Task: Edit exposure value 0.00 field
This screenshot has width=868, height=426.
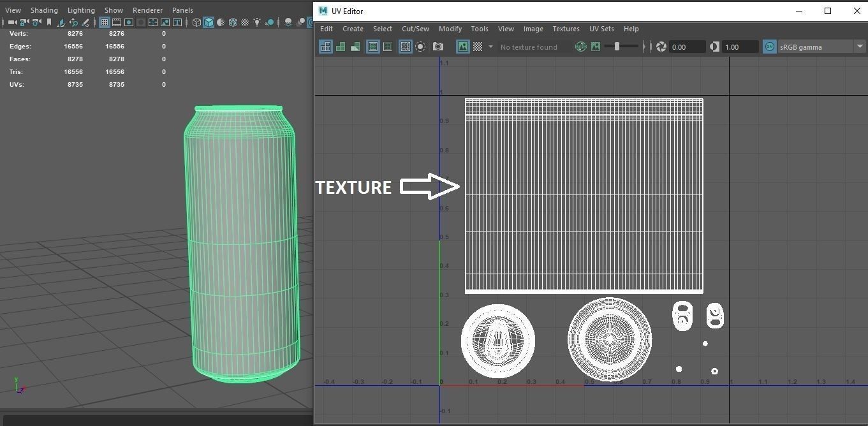Action: click(x=688, y=47)
